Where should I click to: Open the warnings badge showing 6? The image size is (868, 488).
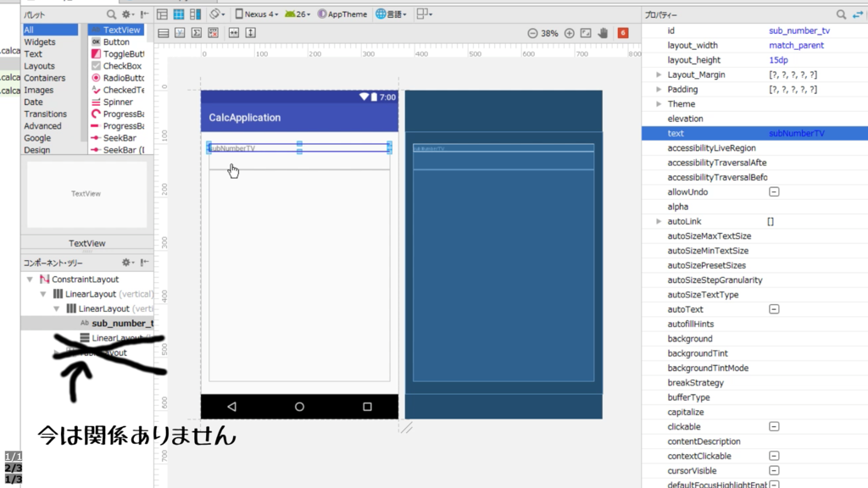point(623,33)
